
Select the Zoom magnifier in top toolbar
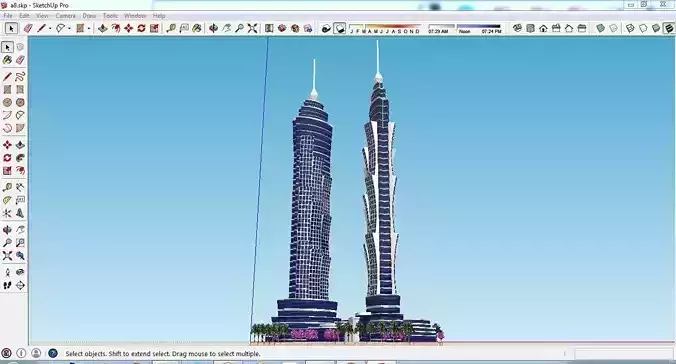coord(239,28)
